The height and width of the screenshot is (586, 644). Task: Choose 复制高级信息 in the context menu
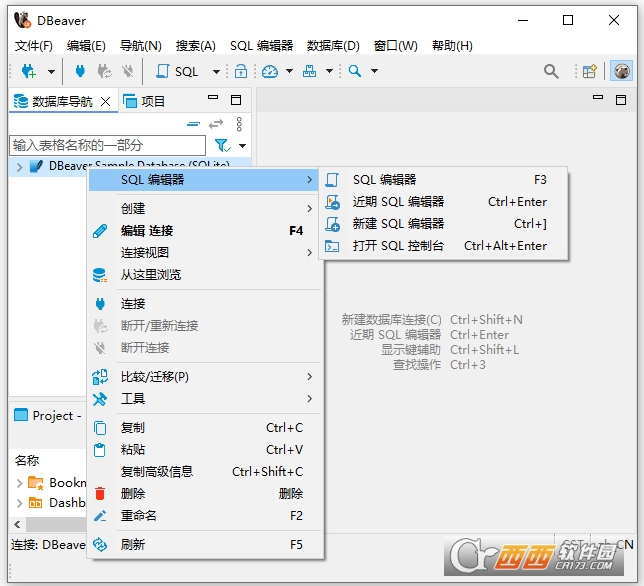click(205, 471)
